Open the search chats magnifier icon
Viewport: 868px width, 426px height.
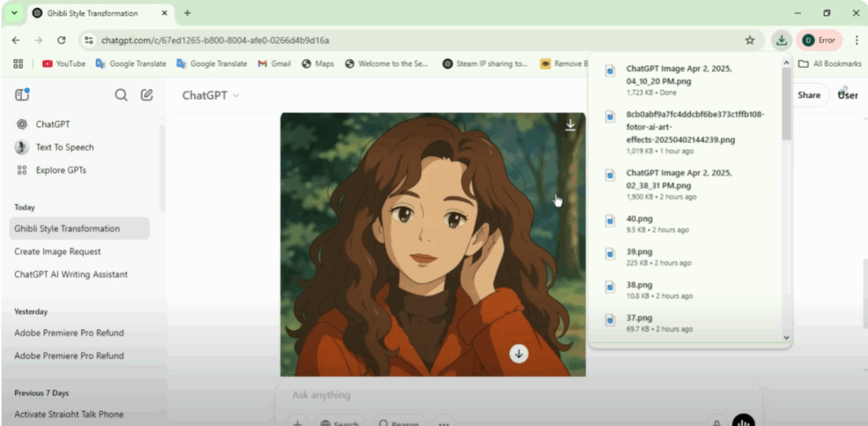[x=121, y=95]
